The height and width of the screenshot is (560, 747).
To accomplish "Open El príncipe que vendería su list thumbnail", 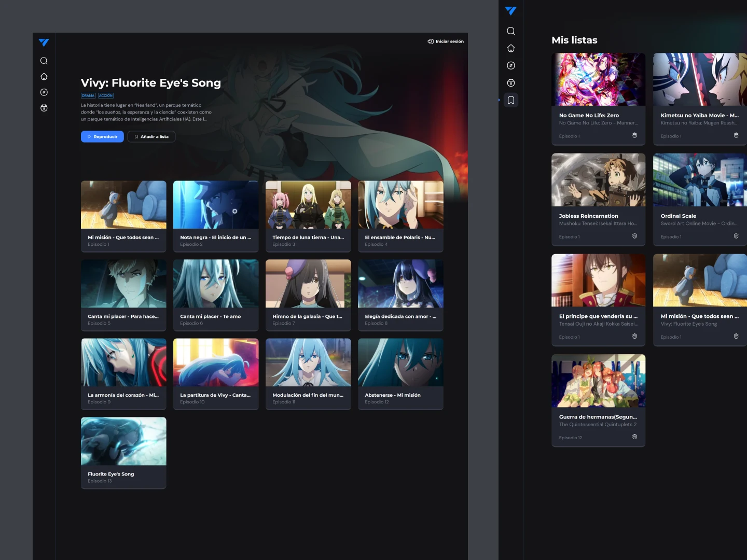I will pos(599,280).
